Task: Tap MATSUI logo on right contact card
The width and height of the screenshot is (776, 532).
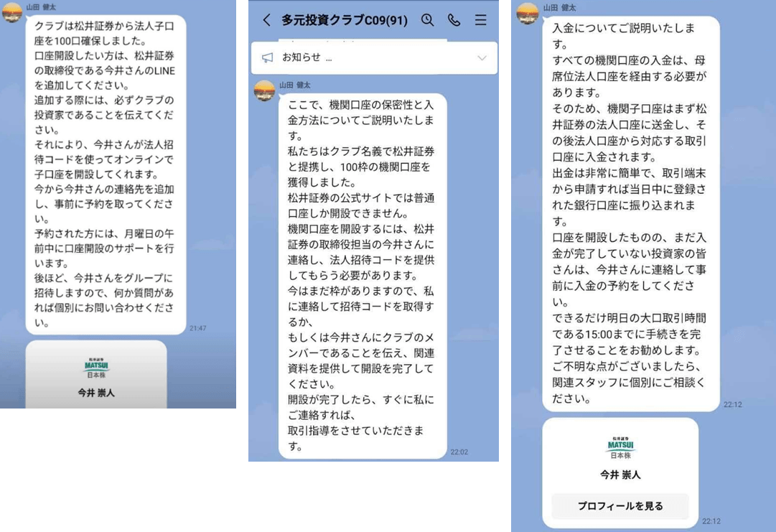Action: pos(620,448)
